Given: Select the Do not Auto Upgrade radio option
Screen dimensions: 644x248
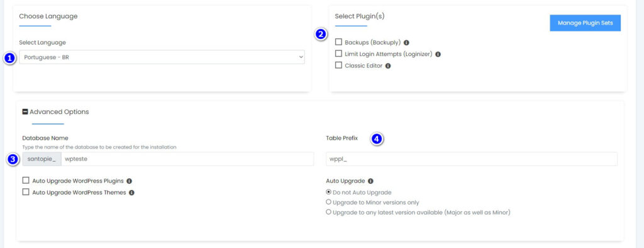Looking at the screenshot, I should [x=328, y=192].
